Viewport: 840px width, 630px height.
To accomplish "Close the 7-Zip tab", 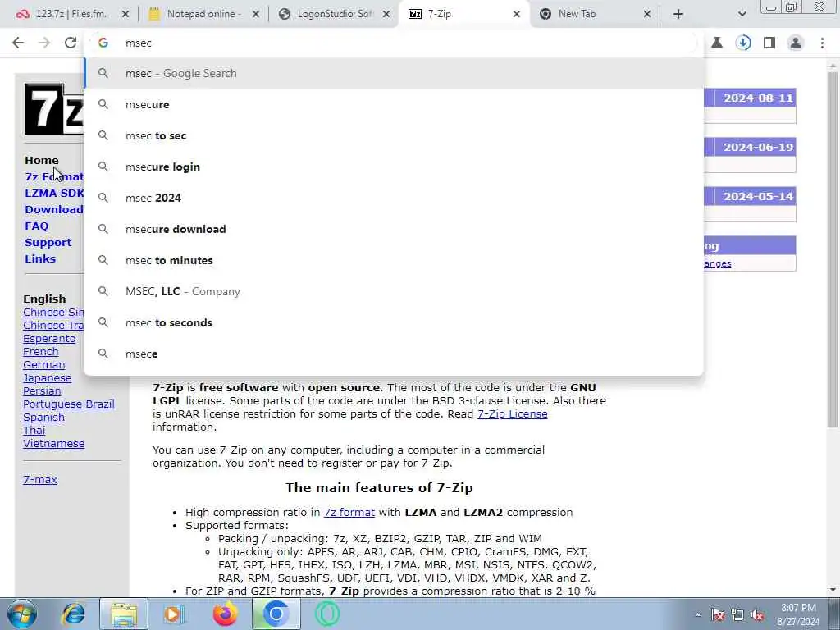I will pos(517,14).
